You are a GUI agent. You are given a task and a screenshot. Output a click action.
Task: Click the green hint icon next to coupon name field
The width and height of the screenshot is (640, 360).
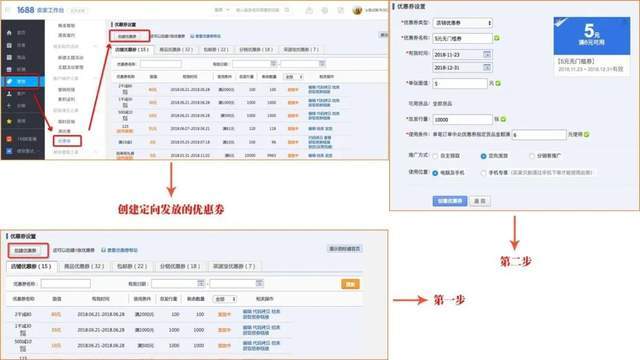pyautogui.click(x=497, y=38)
